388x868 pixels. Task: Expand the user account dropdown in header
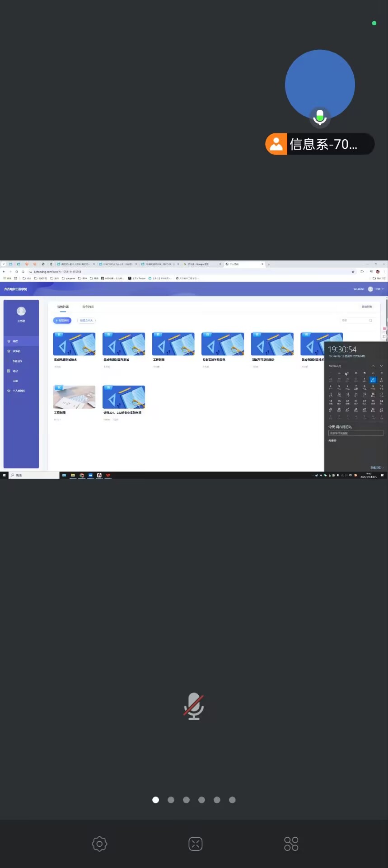(376, 289)
